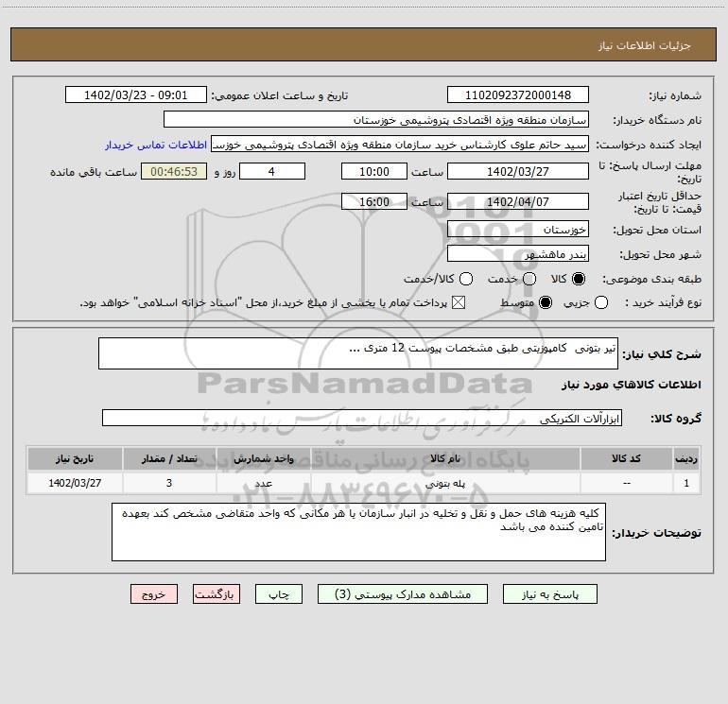This screenshot has height=704, width=728.
Task: Click the province field خوزستان
Action: tap(518, 229)
